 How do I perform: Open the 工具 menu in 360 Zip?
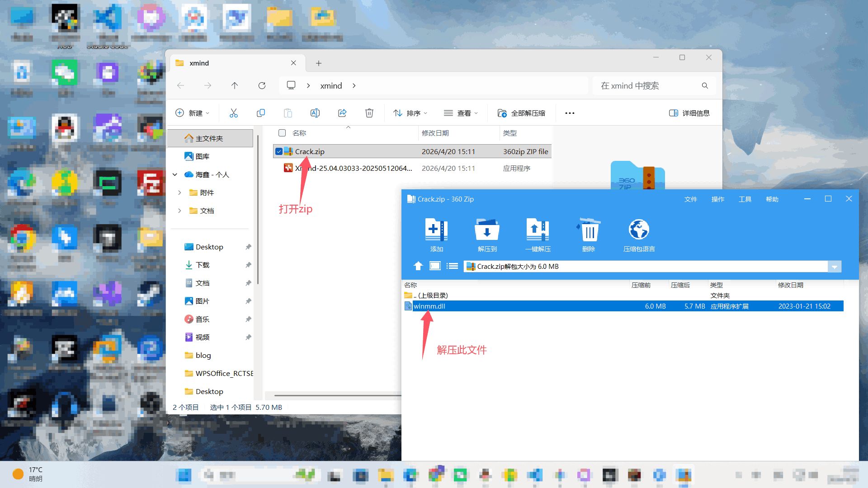tap(745, 199)
